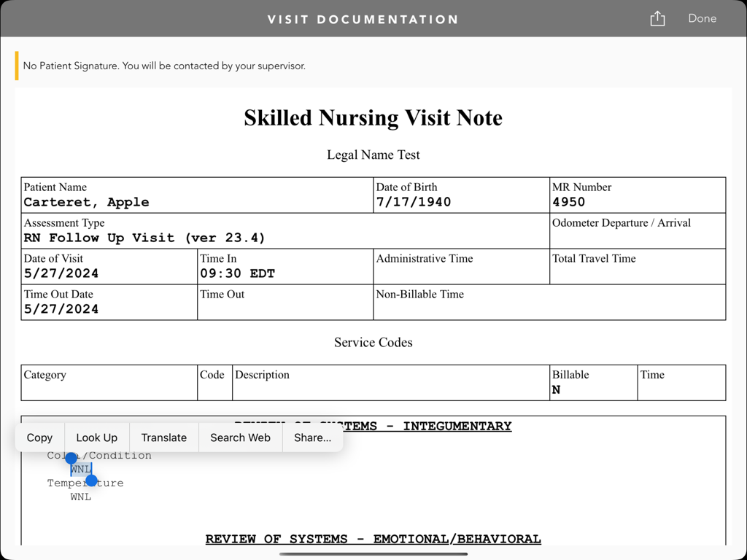This screenshot has height=560, width=747.
Task: Select Search Web for the highlighted text
Action: coord(240,437)
